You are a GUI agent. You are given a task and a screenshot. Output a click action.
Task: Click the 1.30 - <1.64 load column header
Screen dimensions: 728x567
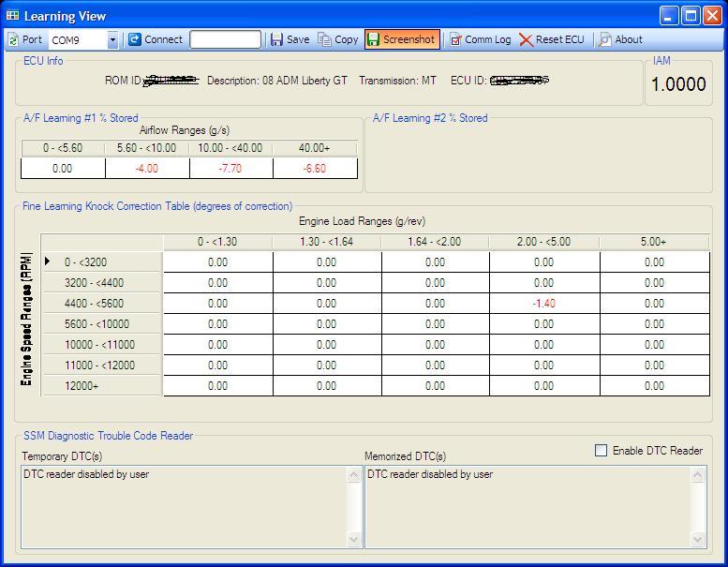click(x=326, y=242)
